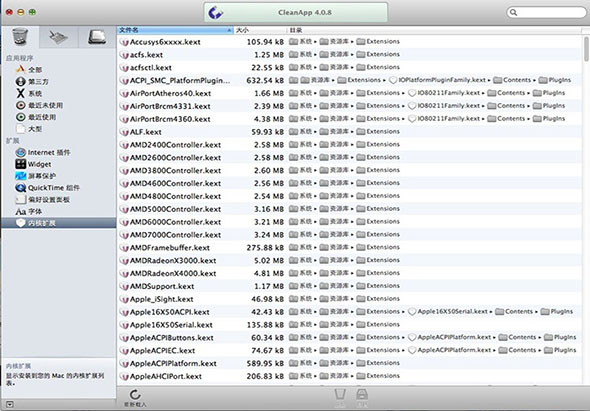This screenshot has width=590, height=411.
Task: Switch to the broom cleanup tab
Action: click(x=58, y=37)
